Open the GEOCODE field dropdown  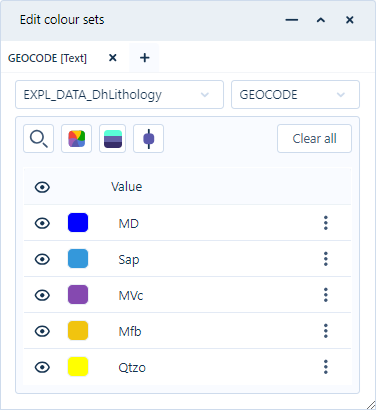coord(295,95)
